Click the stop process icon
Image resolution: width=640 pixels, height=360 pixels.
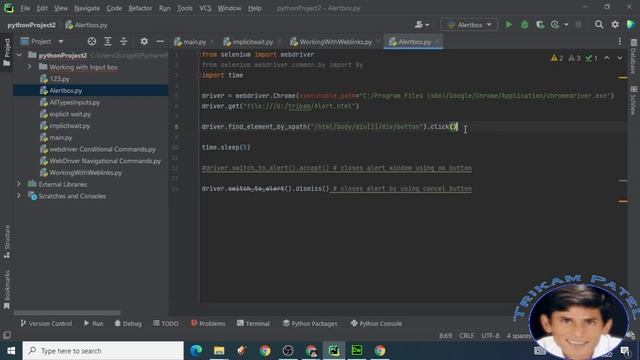(578, 25)
